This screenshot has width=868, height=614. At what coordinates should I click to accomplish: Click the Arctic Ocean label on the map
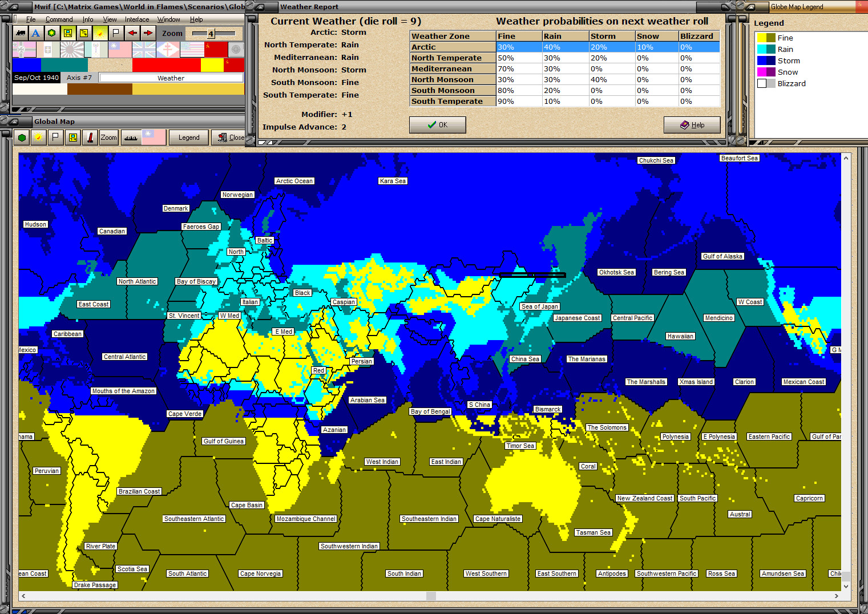point(294,181)
